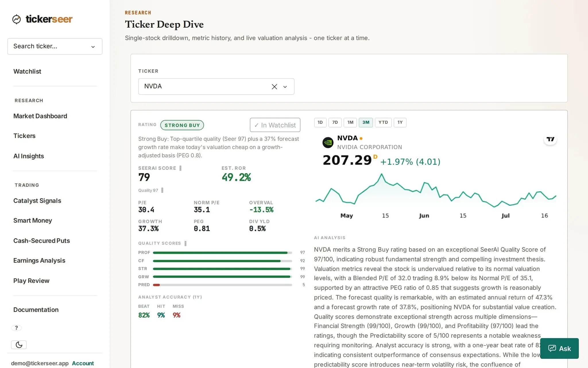Viewport: 588px width, 368px height.
Task: Click the STRONG BUY rating badge
Action: click(182, 125)
